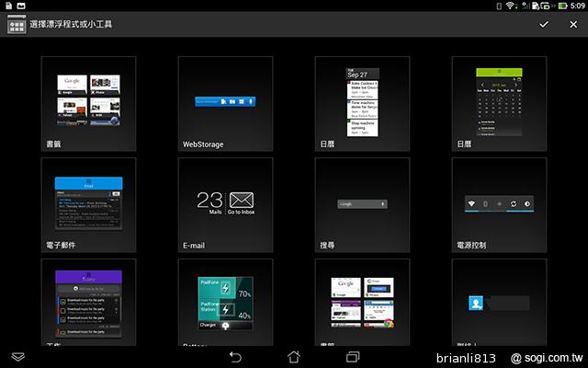Tap the battery status bar icon
The height and width of the screenshot is (368, 588).
point(562,6)
